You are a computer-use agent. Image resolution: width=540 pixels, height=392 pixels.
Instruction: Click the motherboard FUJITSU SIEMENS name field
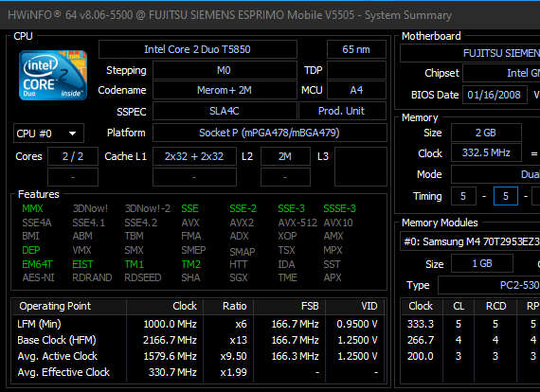[x=470, y=53]
